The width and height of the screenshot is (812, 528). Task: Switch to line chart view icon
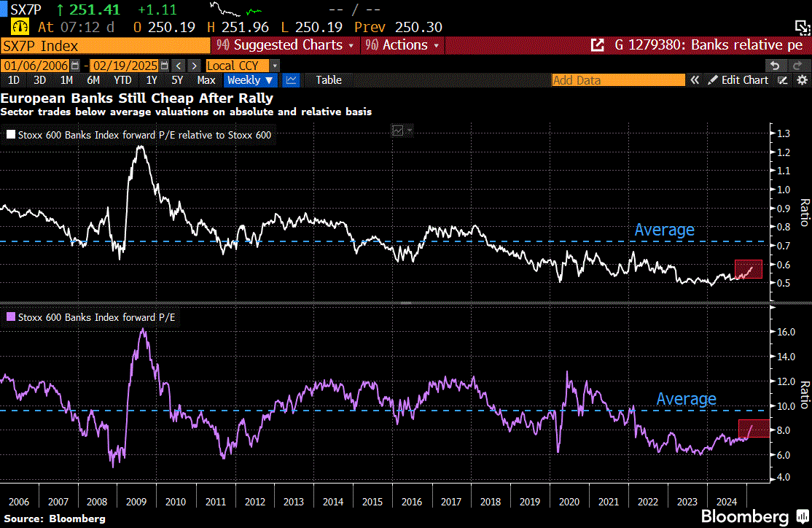[x=291, y=80]
